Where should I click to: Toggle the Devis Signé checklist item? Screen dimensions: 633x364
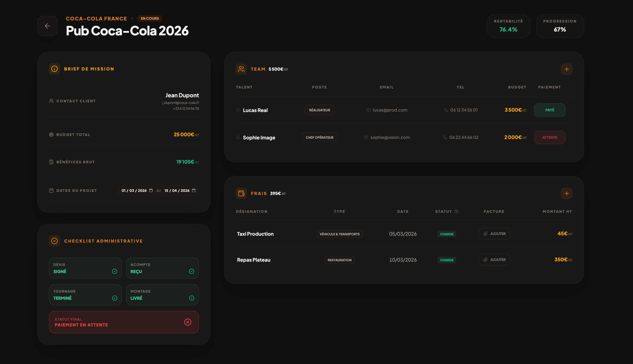coord(85,268)
